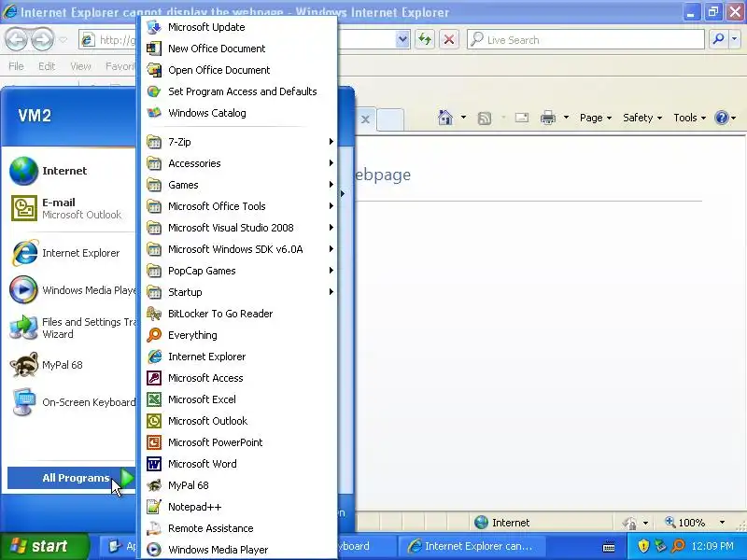Open MyPal 68 from All Programs list

(x=239, y=485)
